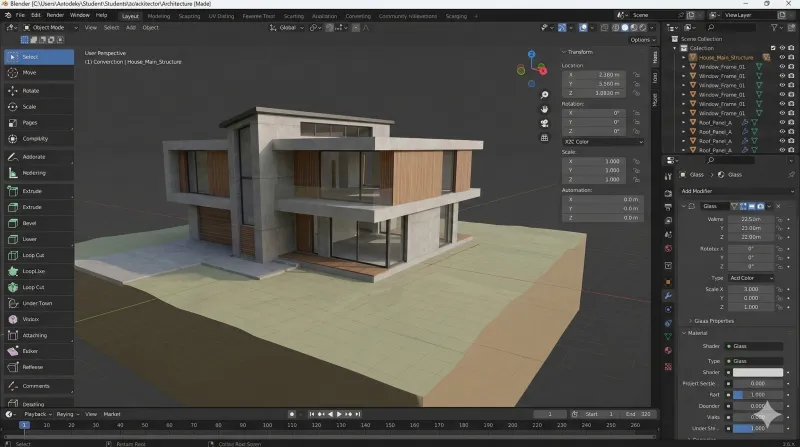Click the white Shader color swatch
The width and height of the screenshot is (800, 447).
[x=758, y=372]
